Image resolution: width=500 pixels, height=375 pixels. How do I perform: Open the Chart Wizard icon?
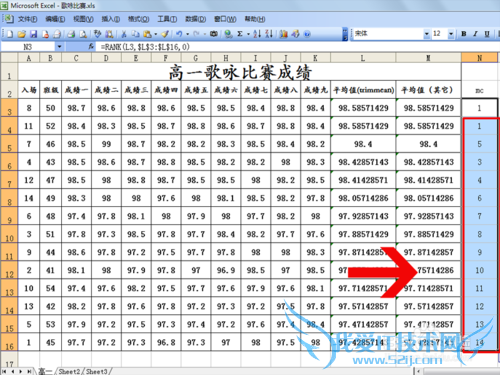tap(284, 34)
